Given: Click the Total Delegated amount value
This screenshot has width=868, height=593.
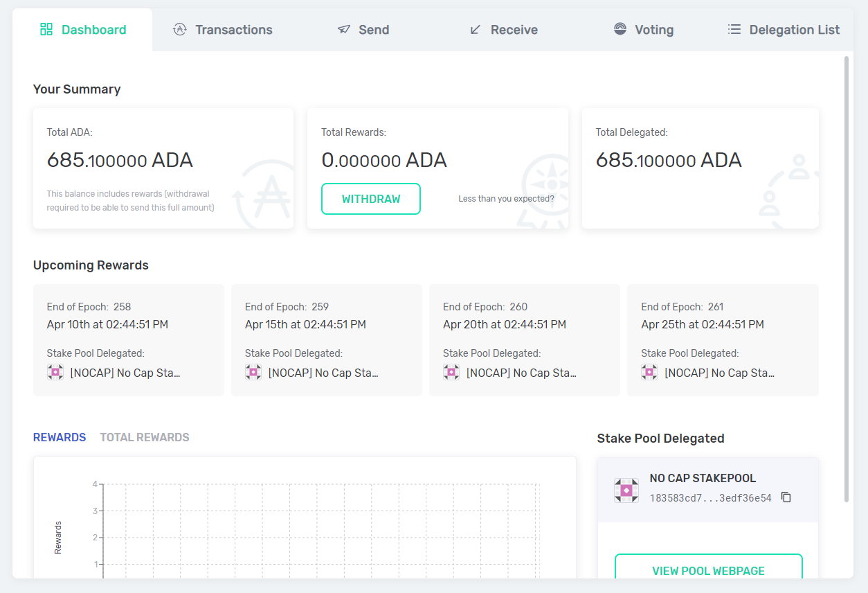Looking at the screenshot, I should click(669, 160).
